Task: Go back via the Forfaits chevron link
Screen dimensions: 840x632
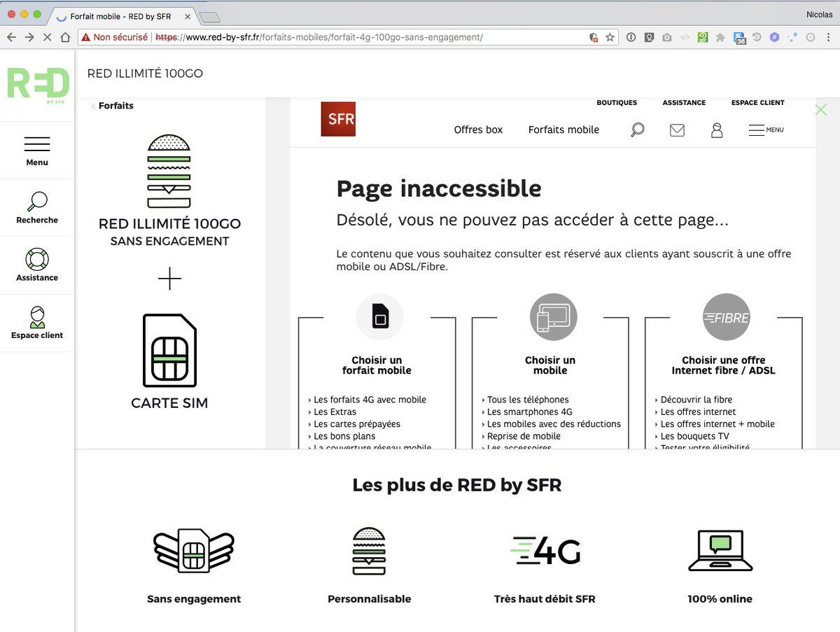Action: (x=113, y=106)
